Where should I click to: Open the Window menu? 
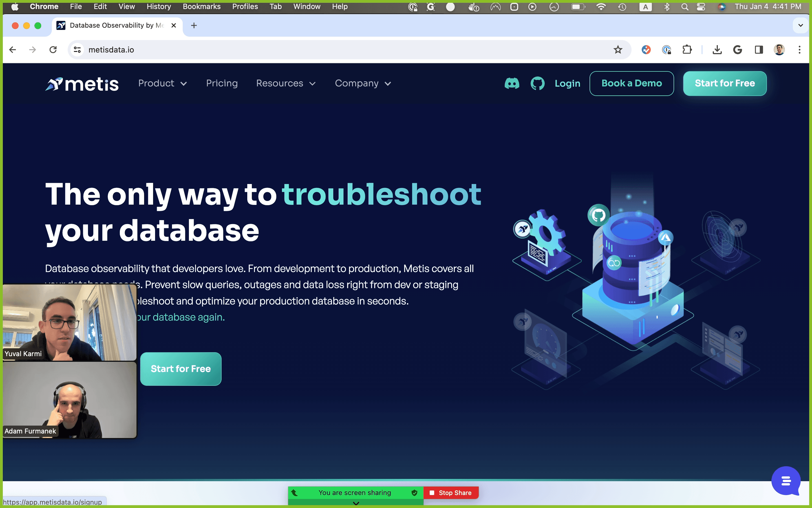click(x=307, y=7)
